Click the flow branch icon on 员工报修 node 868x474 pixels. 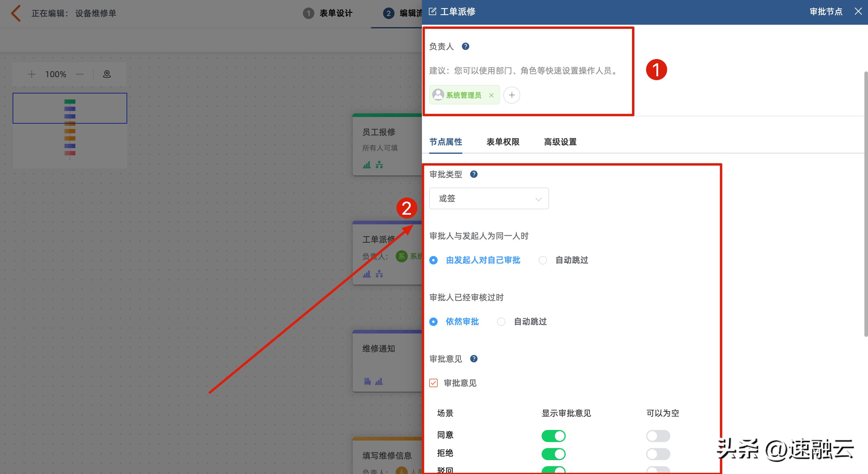[379, 165]
